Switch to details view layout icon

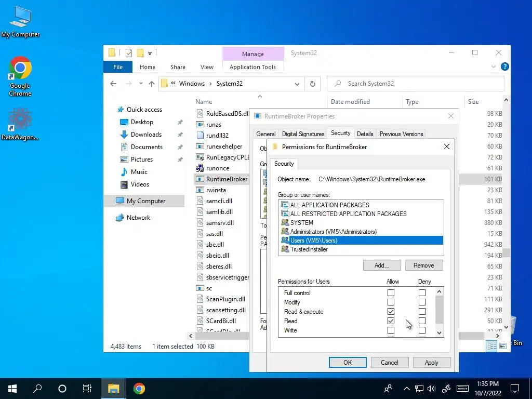(x=491, y=345)
